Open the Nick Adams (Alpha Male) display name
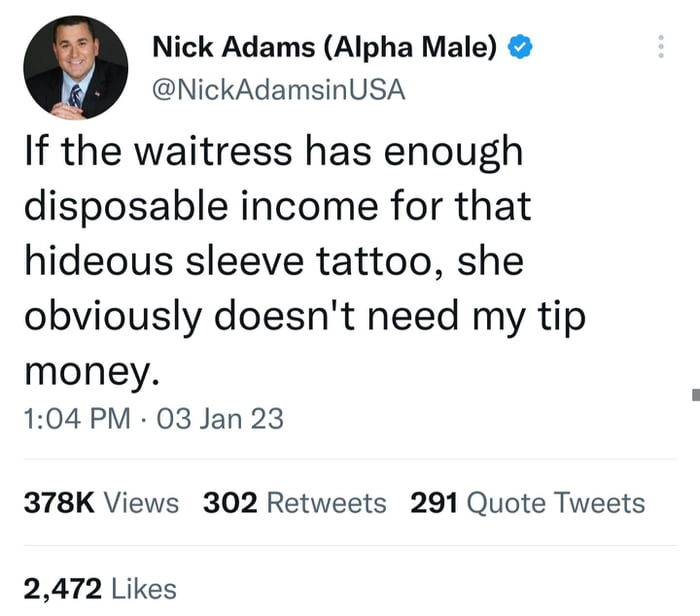 325,47
